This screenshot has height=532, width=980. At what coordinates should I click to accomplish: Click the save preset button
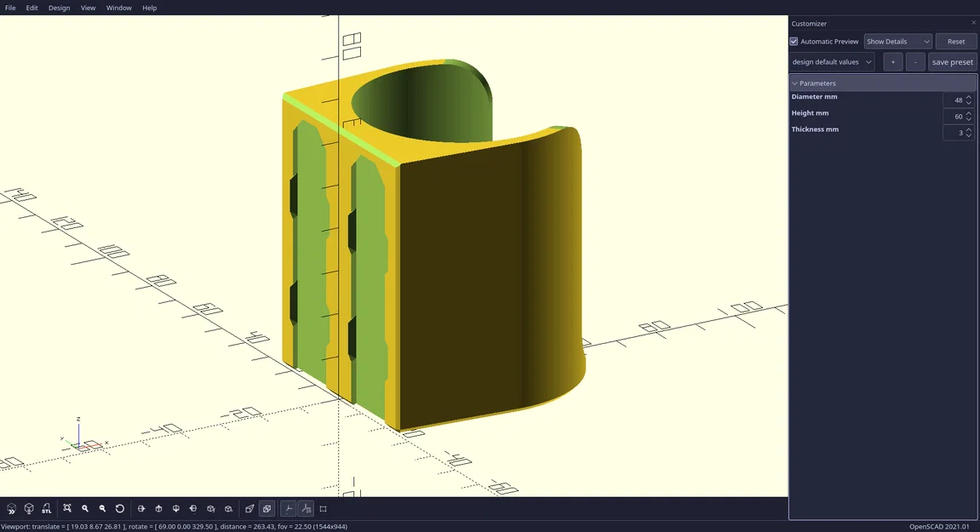coord(953,62)
